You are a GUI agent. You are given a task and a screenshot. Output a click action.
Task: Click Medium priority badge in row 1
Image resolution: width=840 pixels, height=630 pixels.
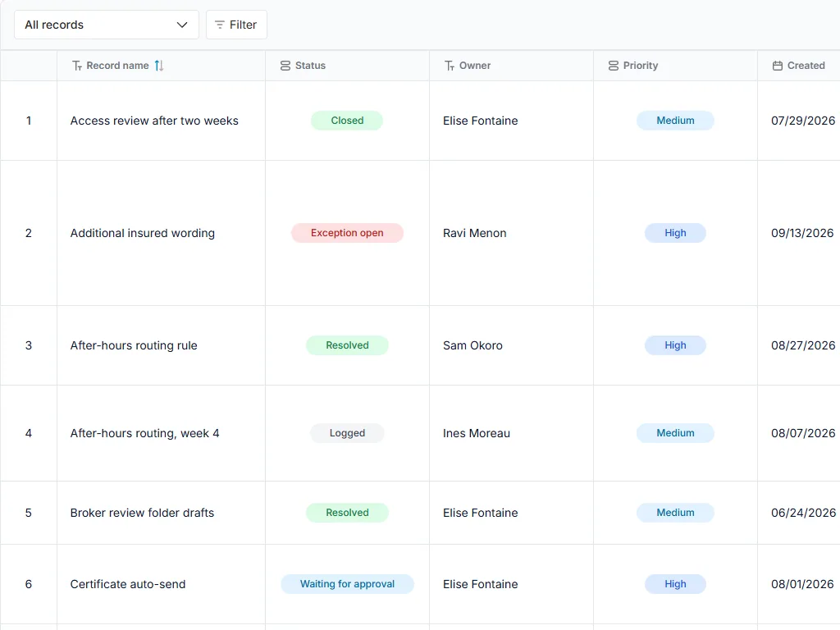coord(676,121)
